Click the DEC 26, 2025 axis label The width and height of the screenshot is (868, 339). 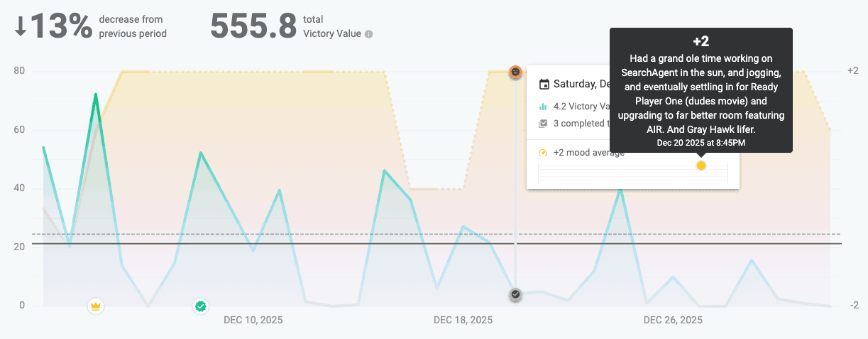tap(673, 320)
